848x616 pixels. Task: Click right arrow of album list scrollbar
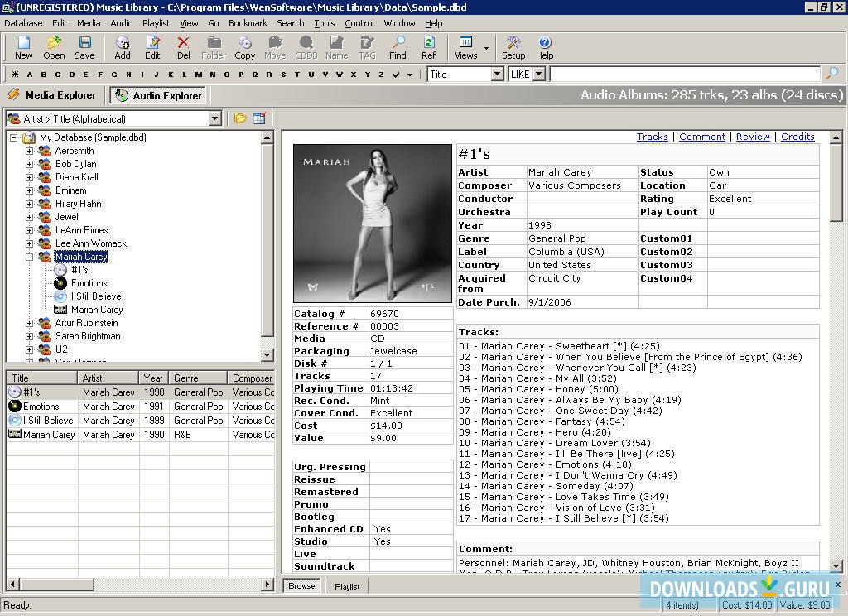267,584
